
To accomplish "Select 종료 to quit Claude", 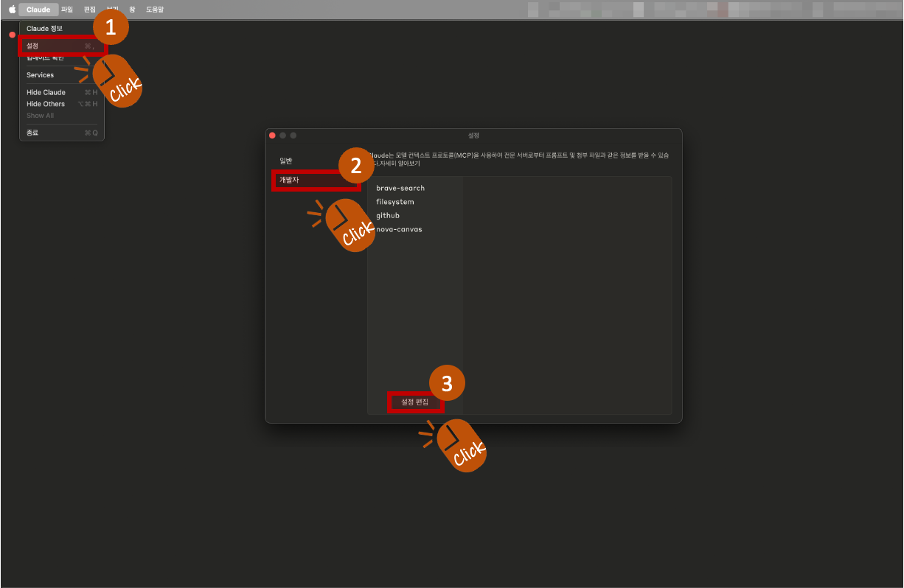I will tap(62, 133).
